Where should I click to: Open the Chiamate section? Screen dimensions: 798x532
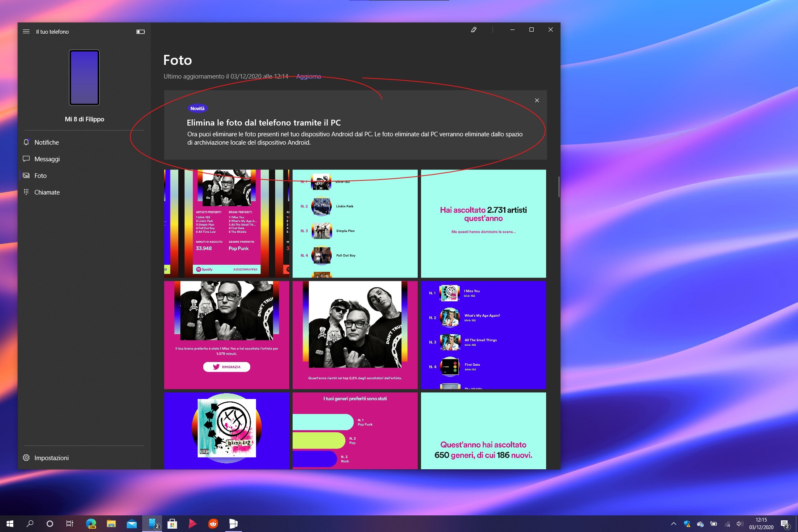click(84, 192)
